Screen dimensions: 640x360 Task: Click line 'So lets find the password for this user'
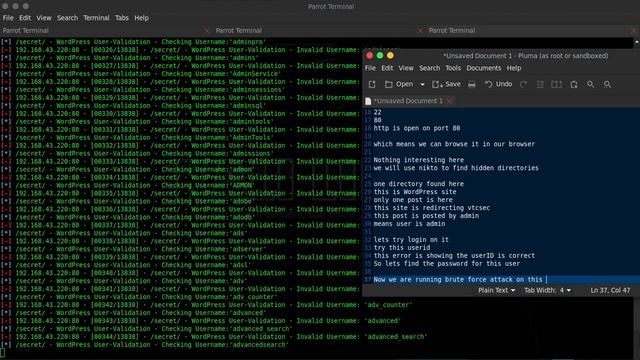447,264
